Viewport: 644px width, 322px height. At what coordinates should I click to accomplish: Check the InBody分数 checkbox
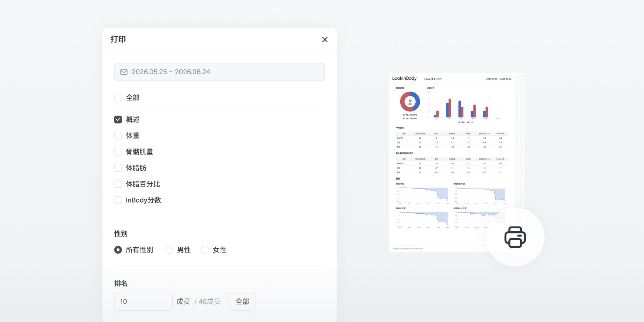118,200
